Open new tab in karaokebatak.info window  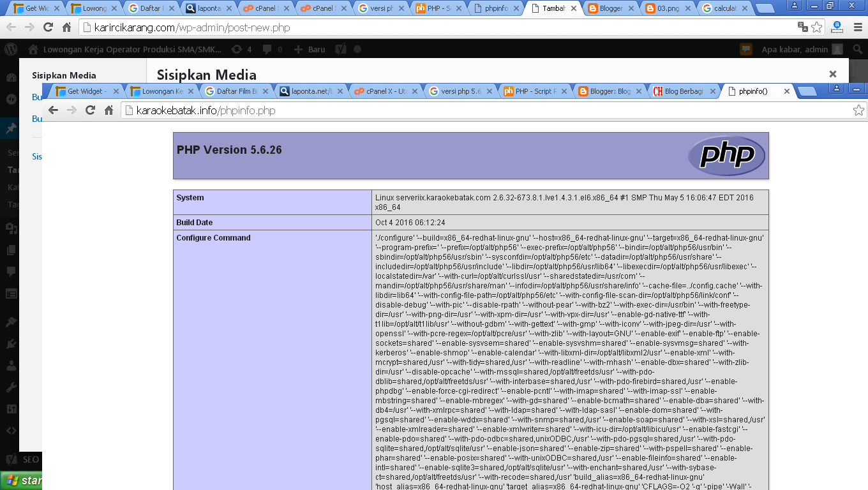point(807,91)
